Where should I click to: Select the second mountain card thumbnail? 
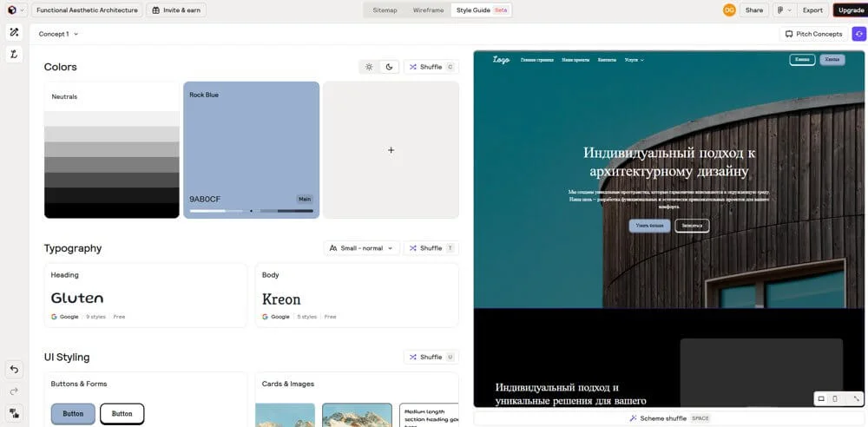point(357,415)
